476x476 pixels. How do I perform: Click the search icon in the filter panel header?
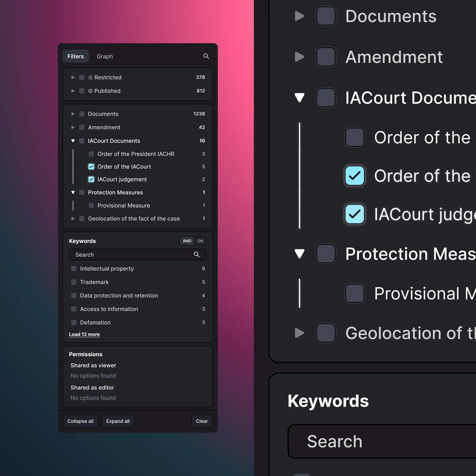click(x=206, y=56)
